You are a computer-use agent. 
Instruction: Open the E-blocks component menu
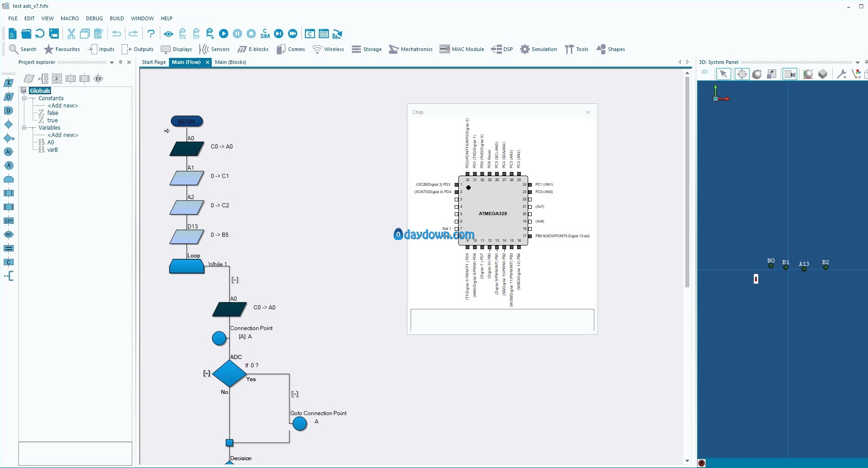pos(253,49)
